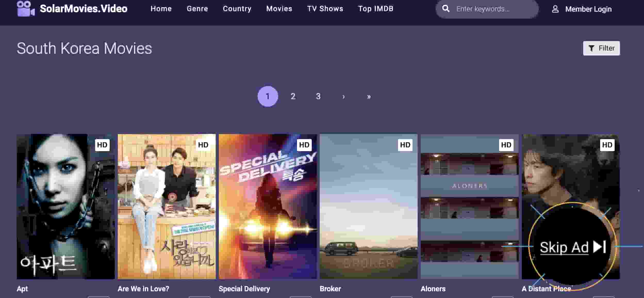Click the HD badge on Aloners poster
644x298 pixels.
coord(506,145)
